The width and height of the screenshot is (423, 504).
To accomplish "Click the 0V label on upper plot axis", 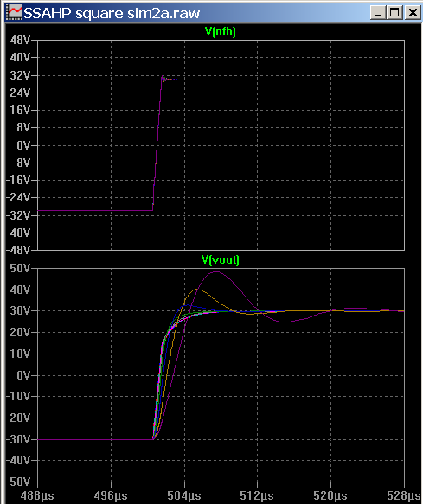I will point(23,145).
